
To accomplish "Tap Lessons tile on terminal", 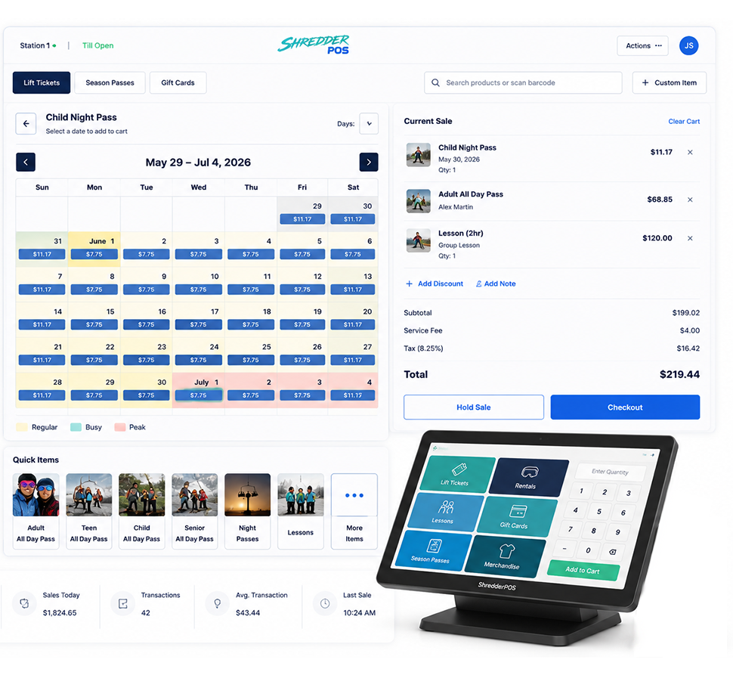I will point(446,513).
